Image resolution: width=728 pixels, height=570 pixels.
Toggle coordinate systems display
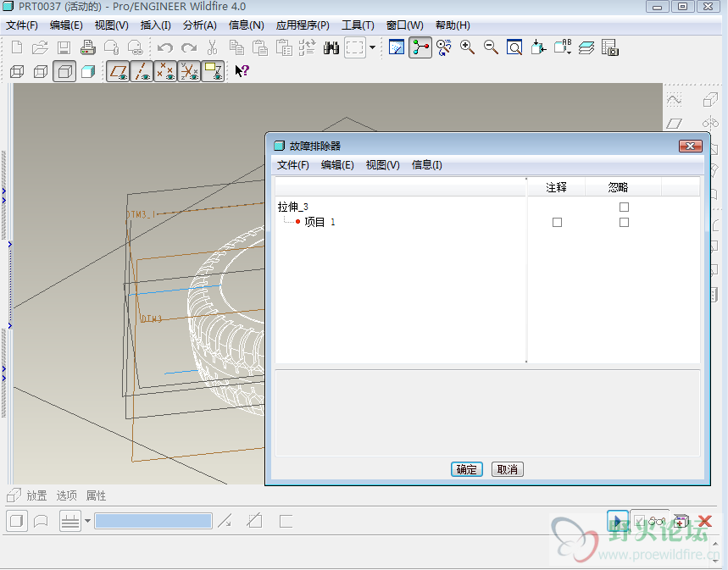coord(190,71)
